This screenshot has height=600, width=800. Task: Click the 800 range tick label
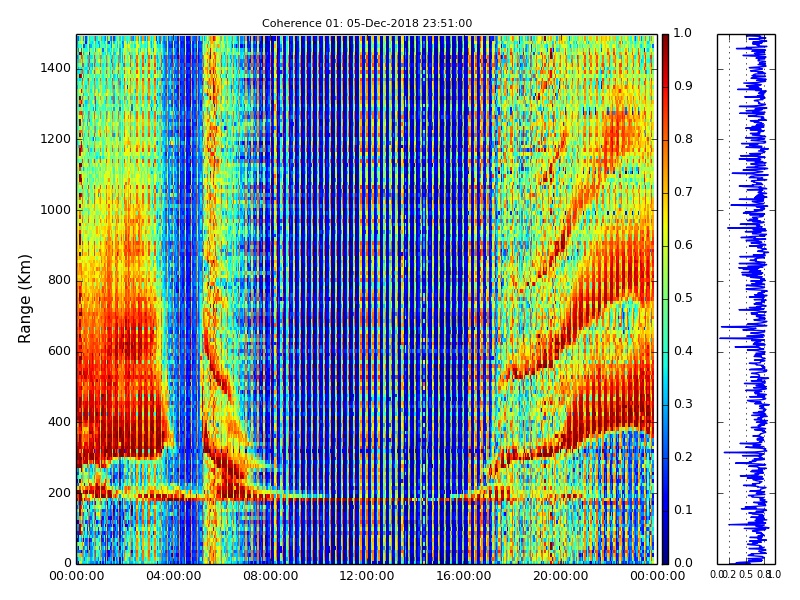point(59,280)
